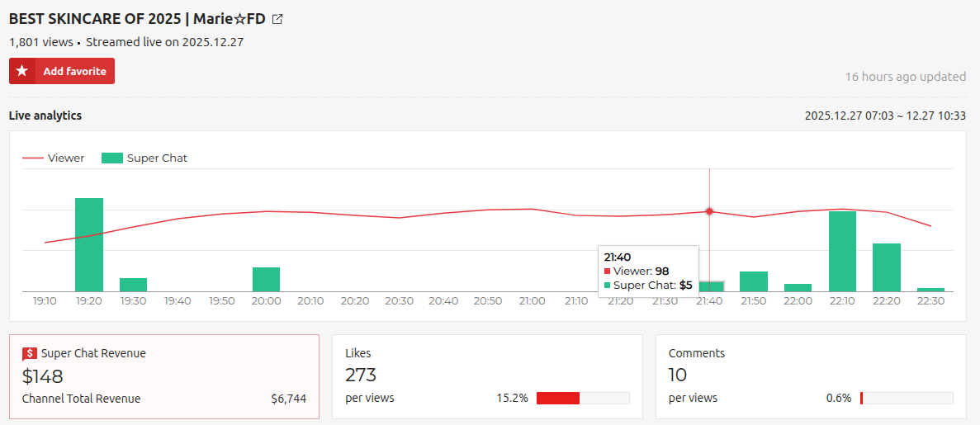Click the tall Super Chat bar at 22:10
The height and width of the screenshot is (425, 980).
pyautogui.click(x=842, y=251)
